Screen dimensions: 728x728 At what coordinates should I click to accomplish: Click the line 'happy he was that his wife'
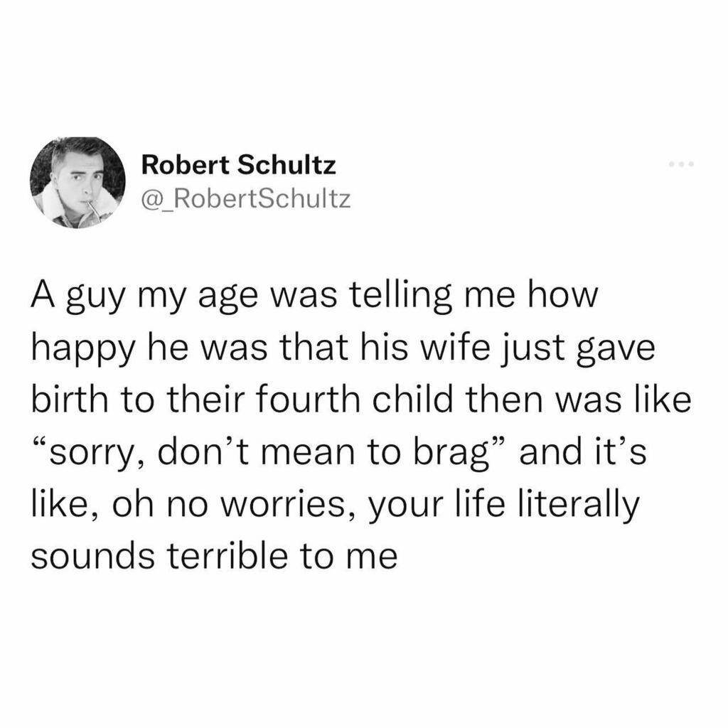pyautogui.click(x=343, y=349)
